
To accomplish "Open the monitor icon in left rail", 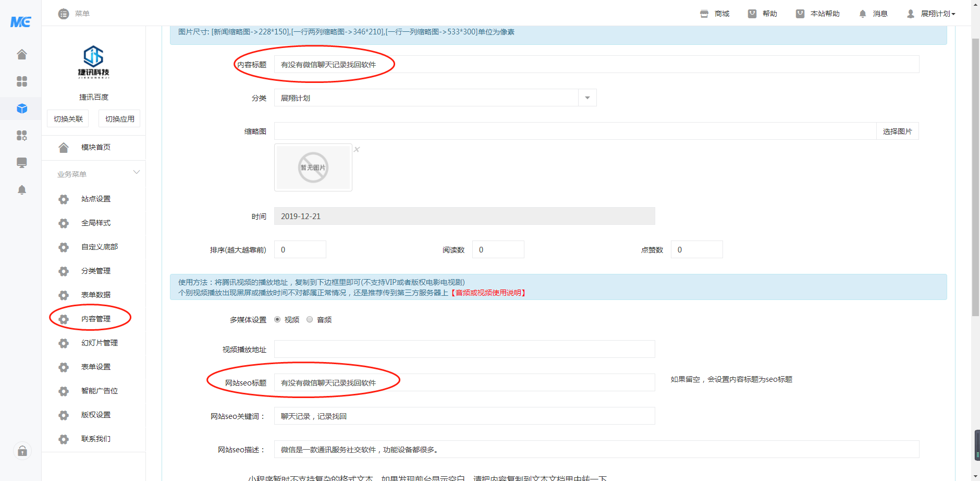I will [22, 163].
